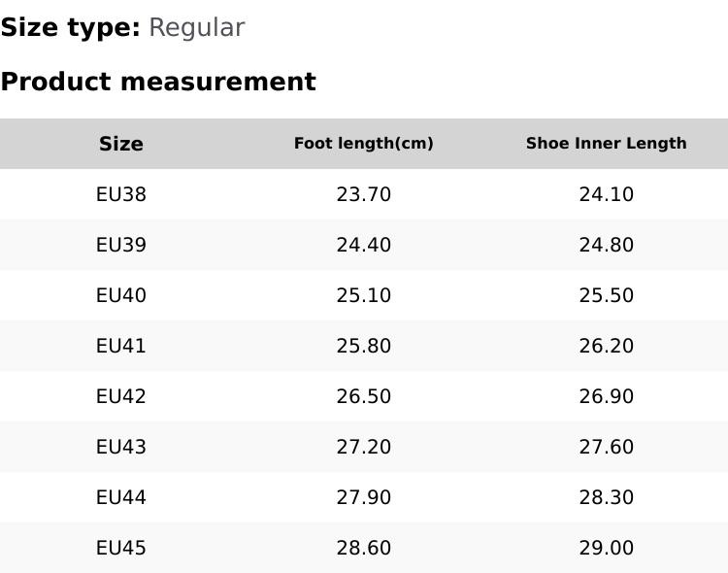Screen dimensions: 728x573
Task: Select the EU43 size cell
Action: [x=121, y=447]
